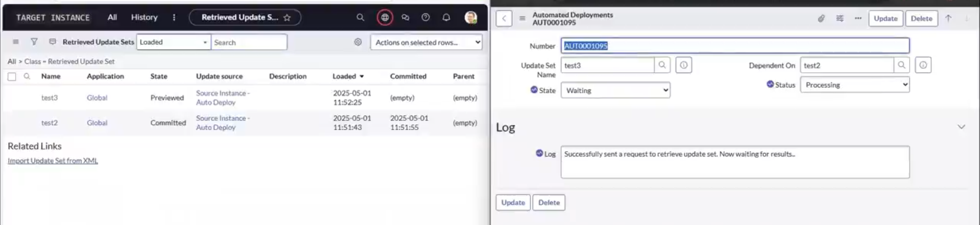Click inside the Log text area

pos(735,162)
